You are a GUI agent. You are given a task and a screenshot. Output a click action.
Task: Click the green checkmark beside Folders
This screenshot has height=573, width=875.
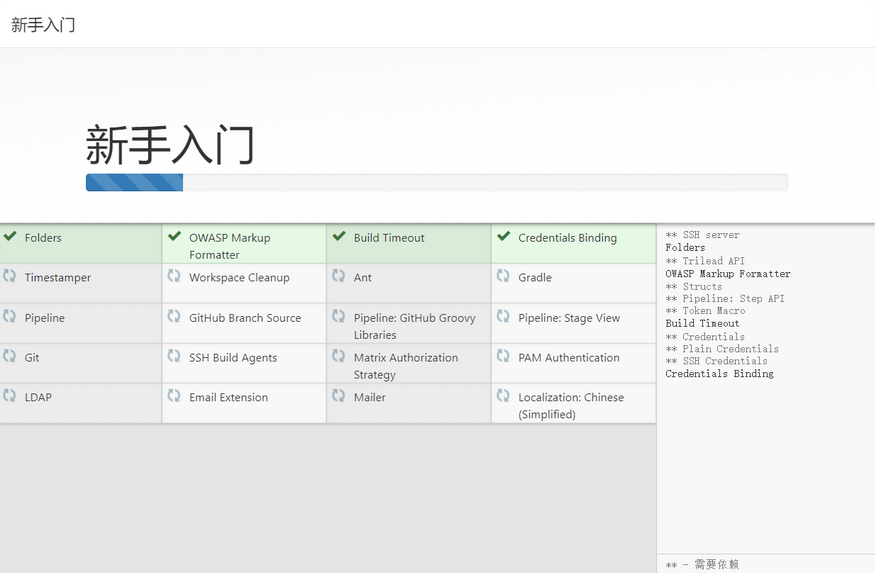9,236
